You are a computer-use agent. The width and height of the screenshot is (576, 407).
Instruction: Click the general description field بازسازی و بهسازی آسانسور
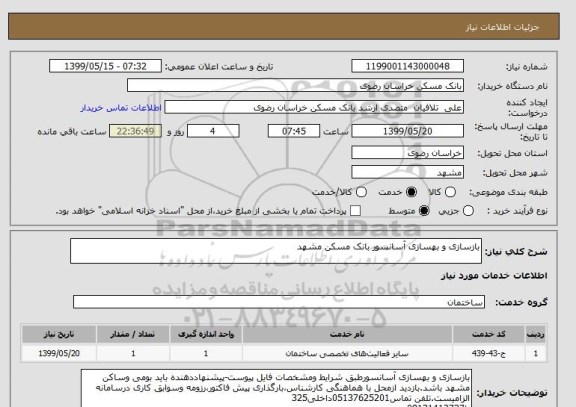[276, 251]
